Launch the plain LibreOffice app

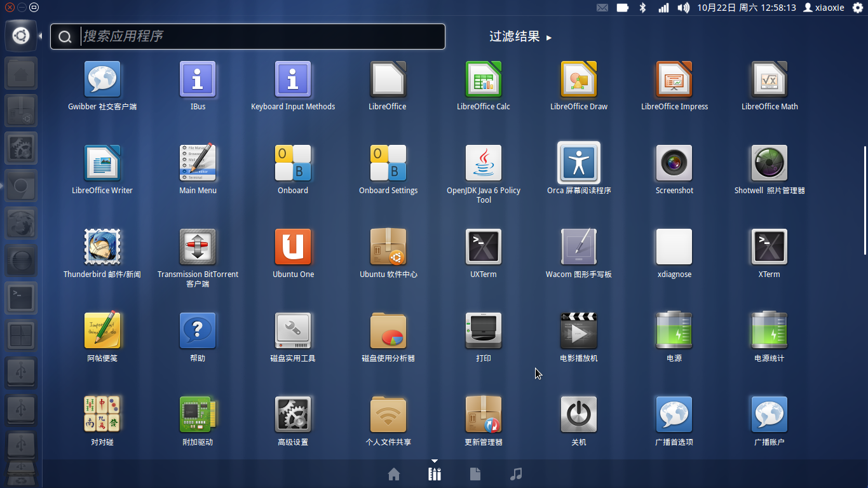388,79
